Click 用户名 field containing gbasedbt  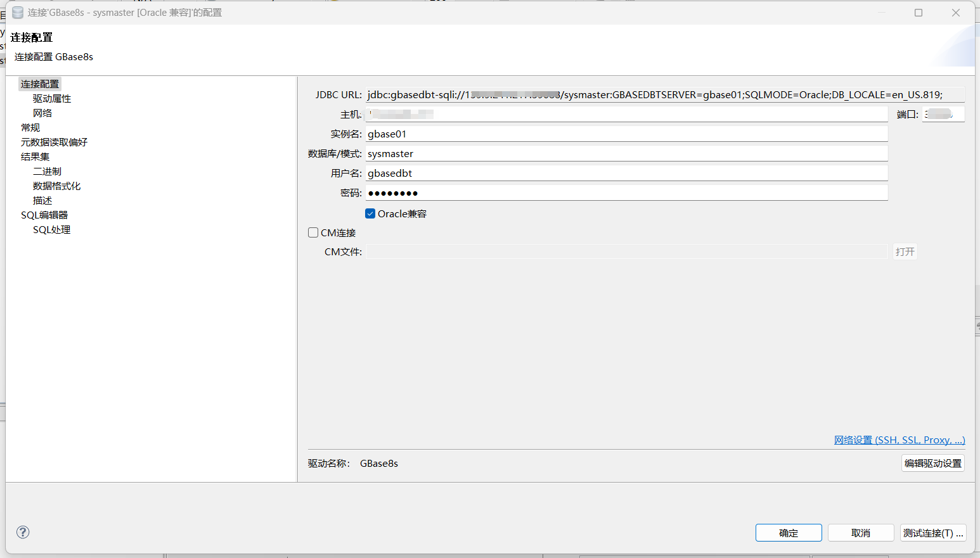tap(626, 173)
